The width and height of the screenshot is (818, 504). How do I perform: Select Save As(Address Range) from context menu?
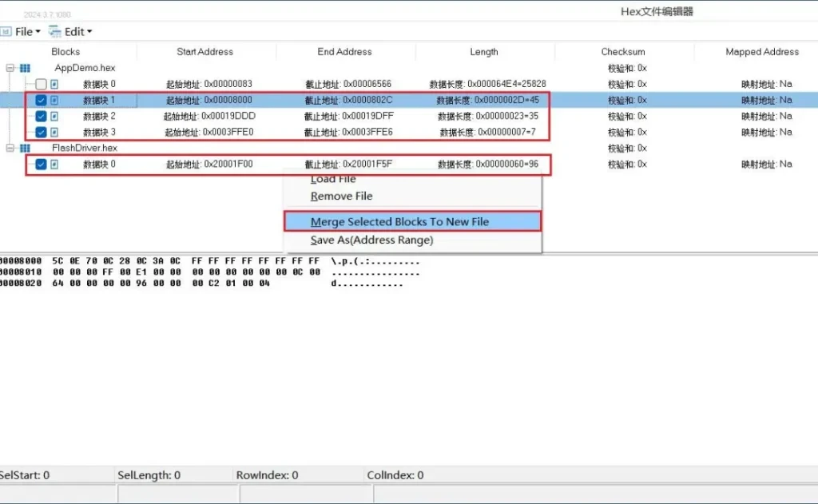tap(371, 240)
